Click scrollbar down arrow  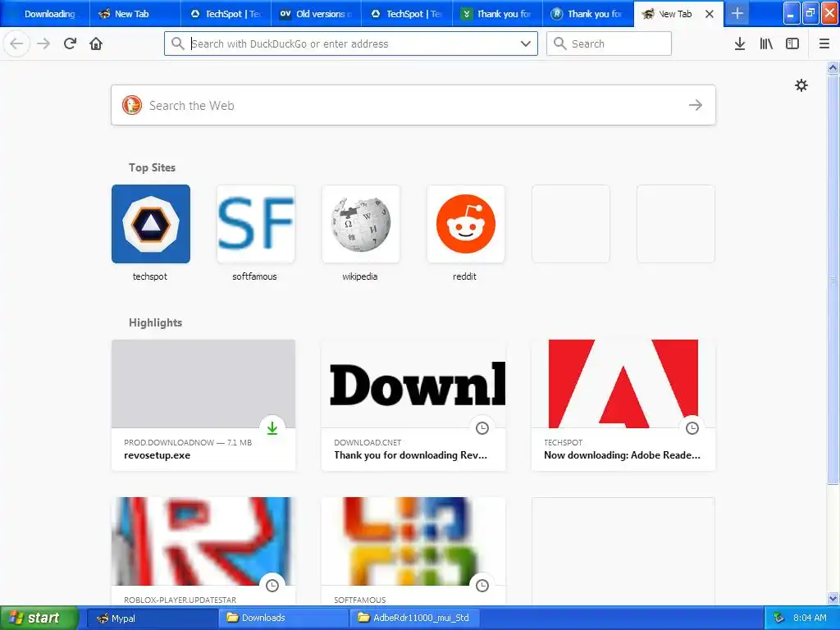(x=833, y=598)
